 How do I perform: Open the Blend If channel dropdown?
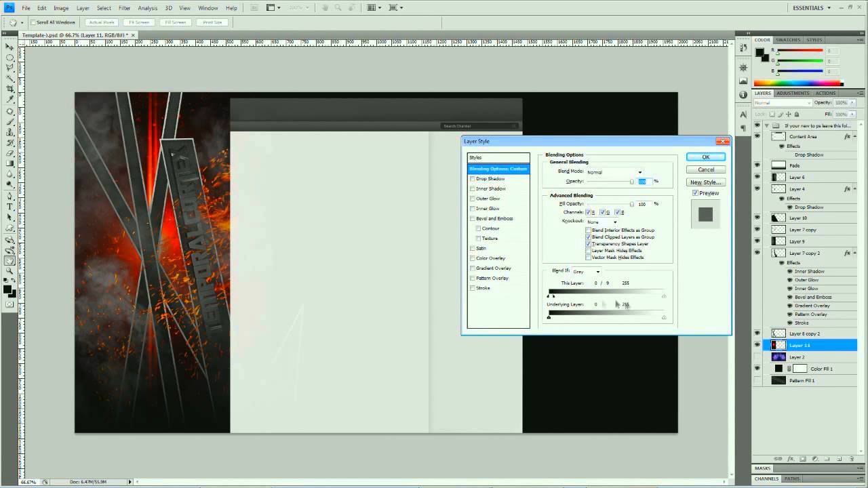[587, 271]
